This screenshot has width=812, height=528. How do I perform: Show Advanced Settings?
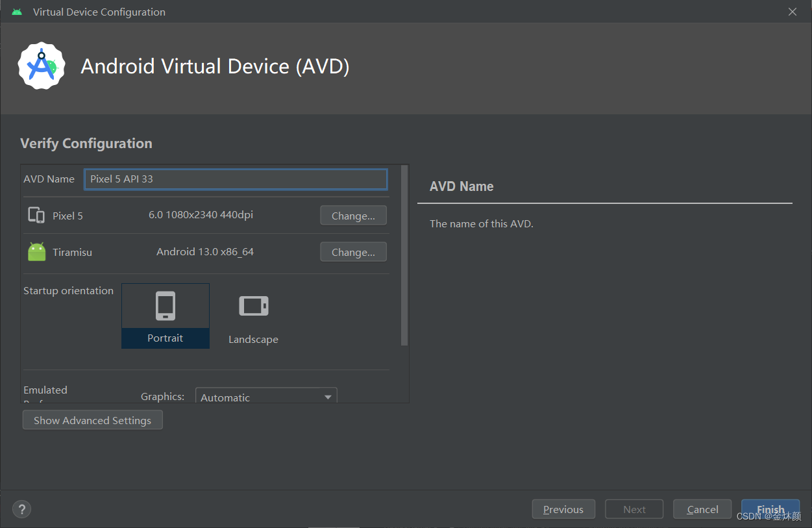pos(93,420)
